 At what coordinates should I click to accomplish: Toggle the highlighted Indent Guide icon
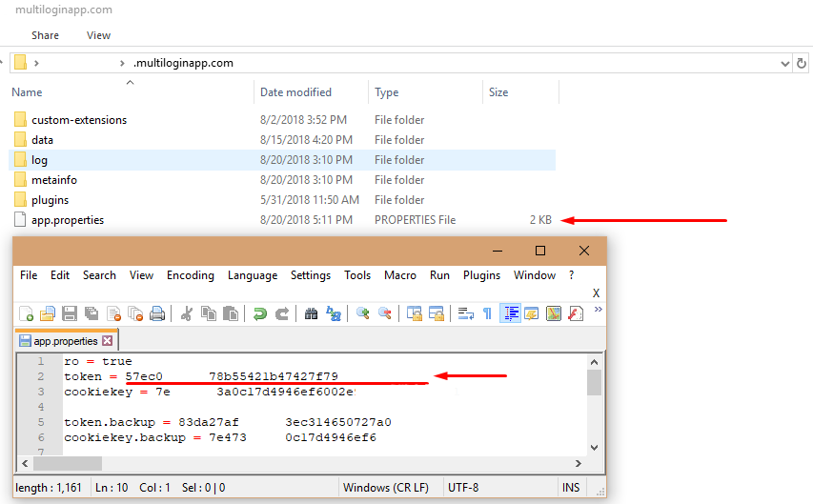coord(511,313)
